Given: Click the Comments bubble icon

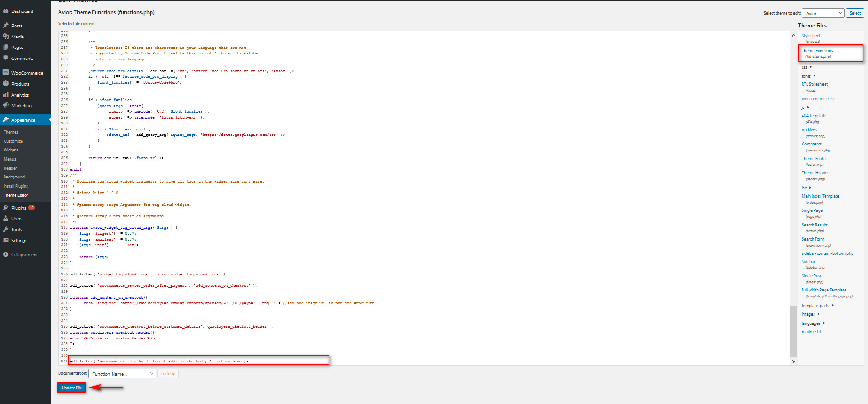Looking at the screenshot, I should tap(6, 58).
